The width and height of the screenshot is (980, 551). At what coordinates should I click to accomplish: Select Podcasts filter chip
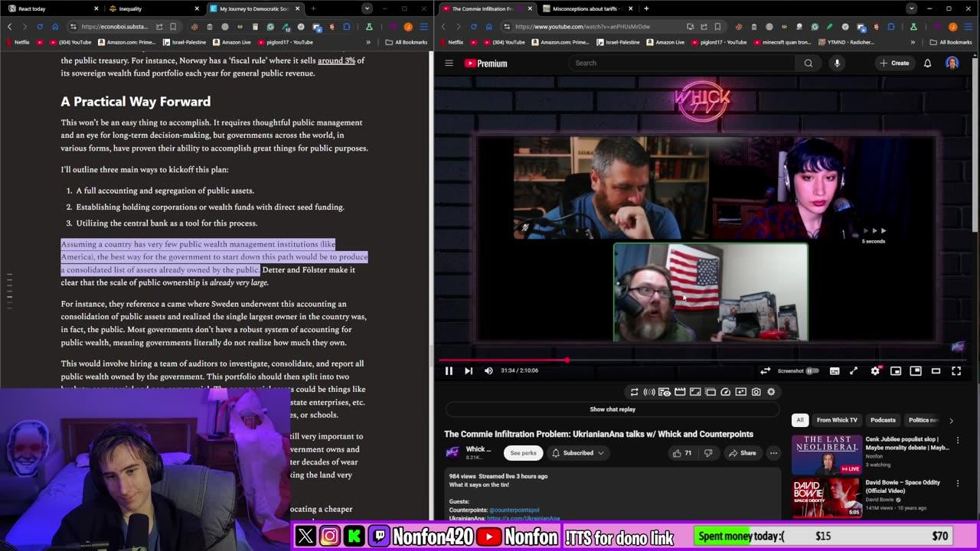883,420
